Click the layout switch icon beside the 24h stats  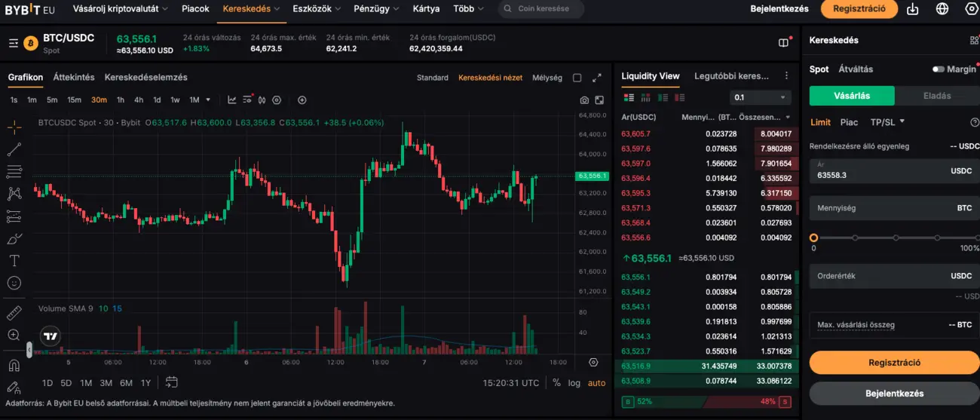pyautogui.click(x=784, y=43)
